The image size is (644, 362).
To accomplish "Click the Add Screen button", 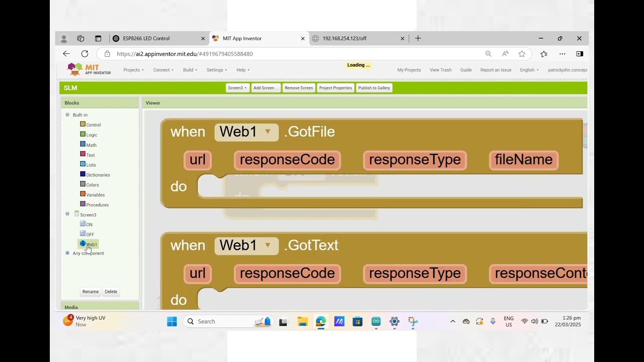I will pos(266,88).
